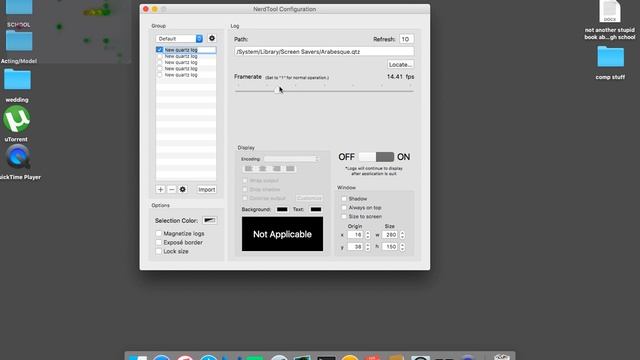This screenshot has height=360, width=640.
Task: Click the 14.41 fps framerate readout
Action: (400, 77)
